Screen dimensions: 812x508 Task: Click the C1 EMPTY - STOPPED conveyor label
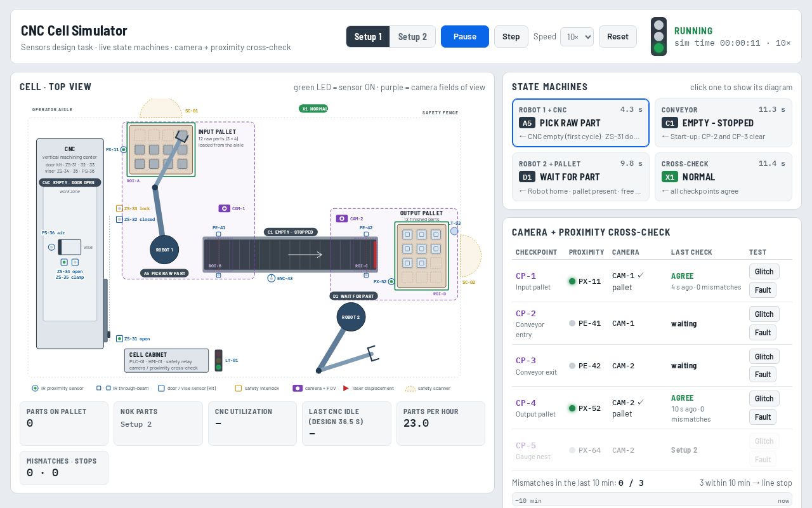[x=291, y=232]
